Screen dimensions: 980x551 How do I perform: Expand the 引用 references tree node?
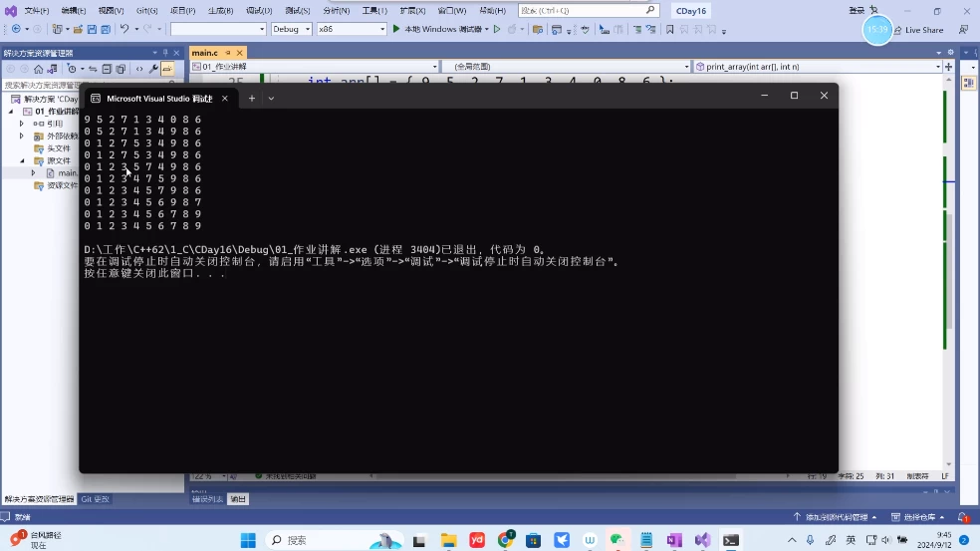coord(22,124)
